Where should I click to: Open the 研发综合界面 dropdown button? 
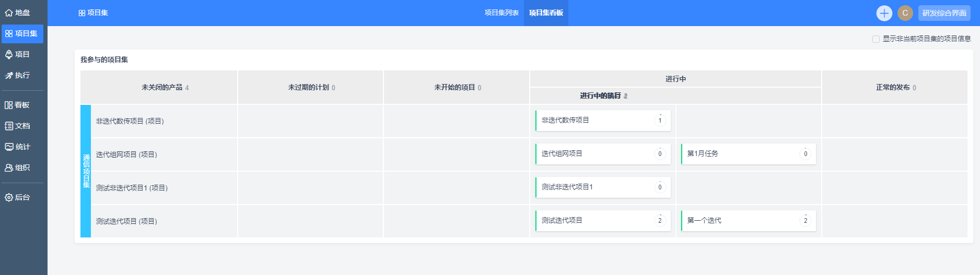[x=944, y=13]
